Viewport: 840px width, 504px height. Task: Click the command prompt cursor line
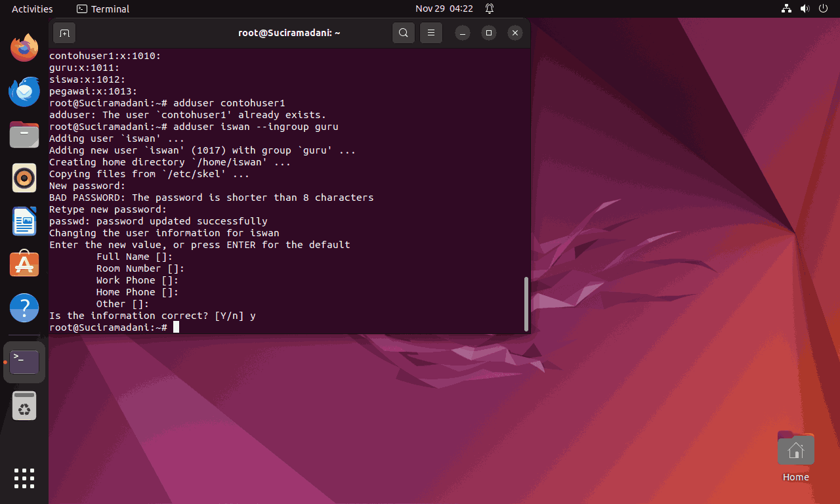click(x=114, y=327)
